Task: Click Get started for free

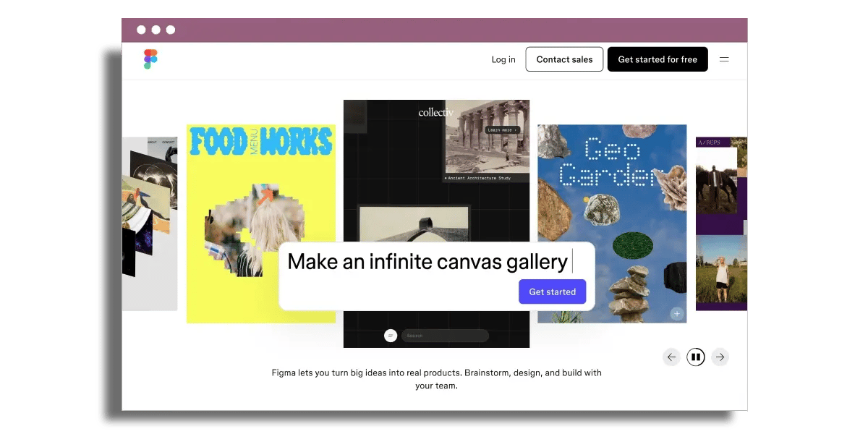Action: [x=658, y=59]
